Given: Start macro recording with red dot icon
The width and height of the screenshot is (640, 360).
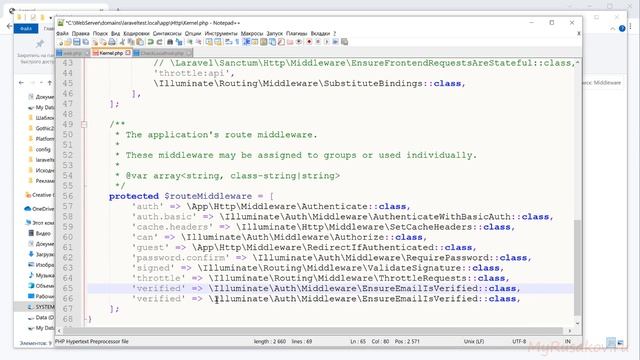Looking at the screenshot, I should coord(309,42).
